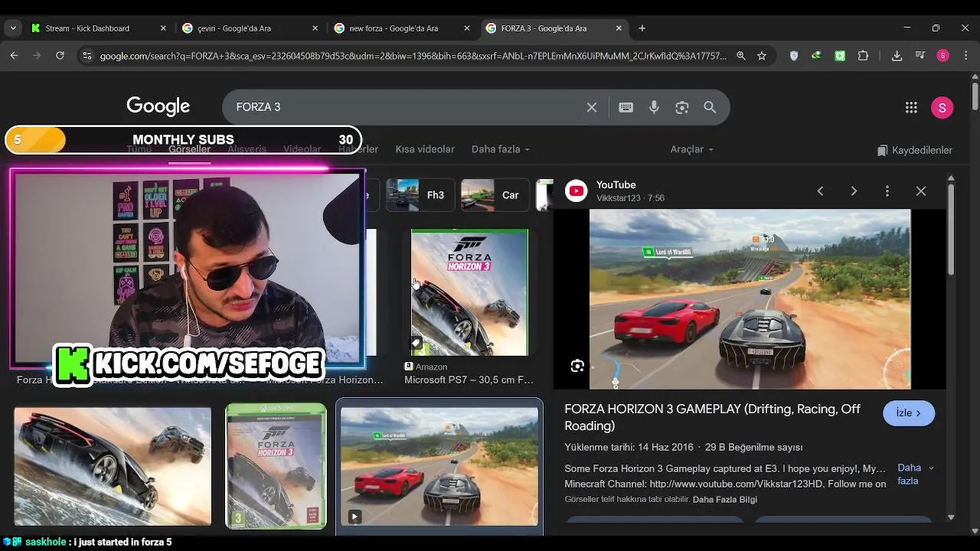
Task: Open preview panel three-dot options
Action: (x=887, y=191)
